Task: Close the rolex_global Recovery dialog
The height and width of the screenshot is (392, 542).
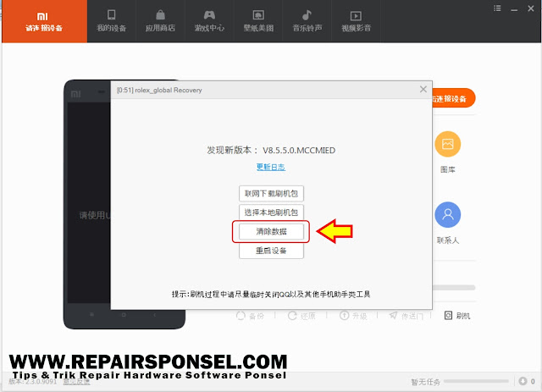Action: pos(423,89)
